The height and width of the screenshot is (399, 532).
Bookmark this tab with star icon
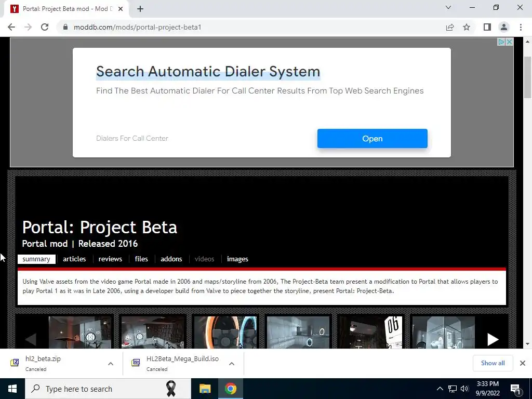coord(467,27)
